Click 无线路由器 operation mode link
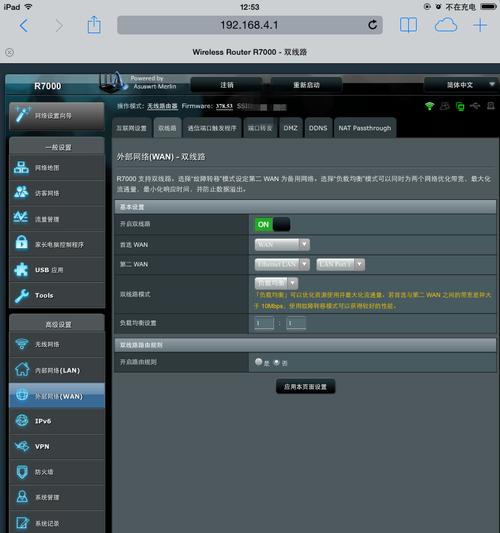The image size is (500, 533). point(162,106)
